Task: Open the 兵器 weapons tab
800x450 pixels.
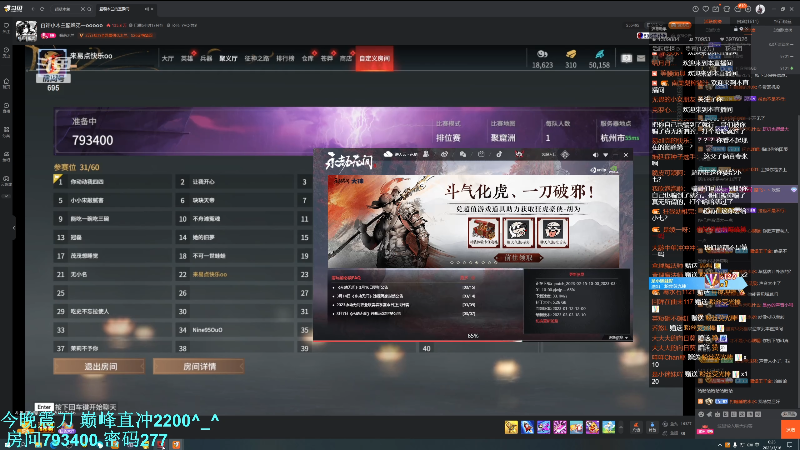Action: [206, 59]
